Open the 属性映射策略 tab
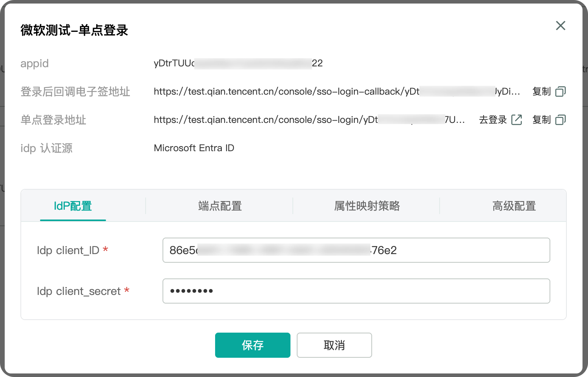Screen dimensions: 588x377 pos(366,206)
